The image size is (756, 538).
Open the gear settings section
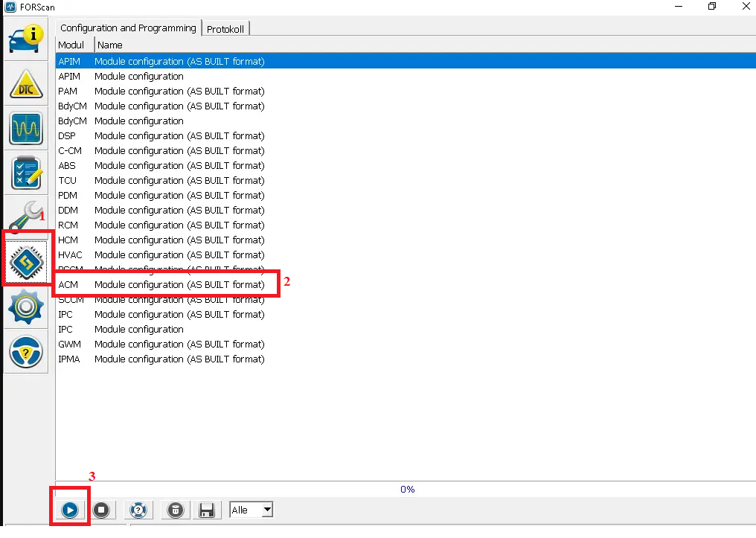26,307
